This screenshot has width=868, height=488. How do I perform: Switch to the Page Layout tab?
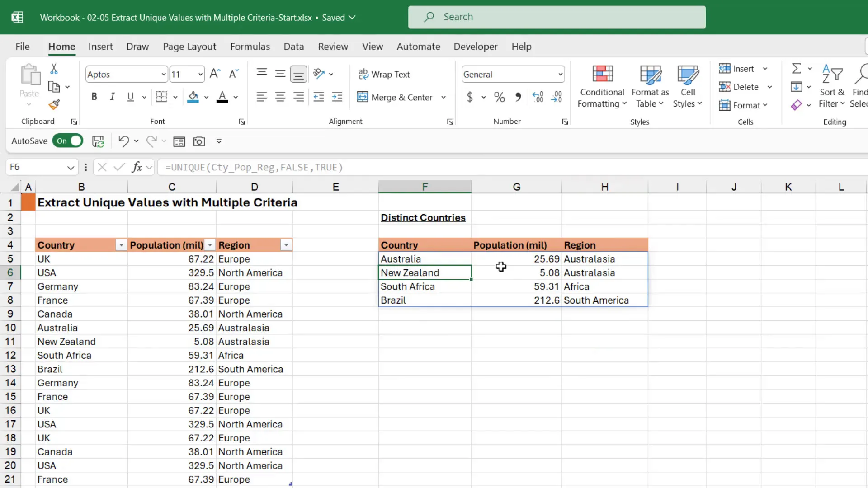(189, 47)
